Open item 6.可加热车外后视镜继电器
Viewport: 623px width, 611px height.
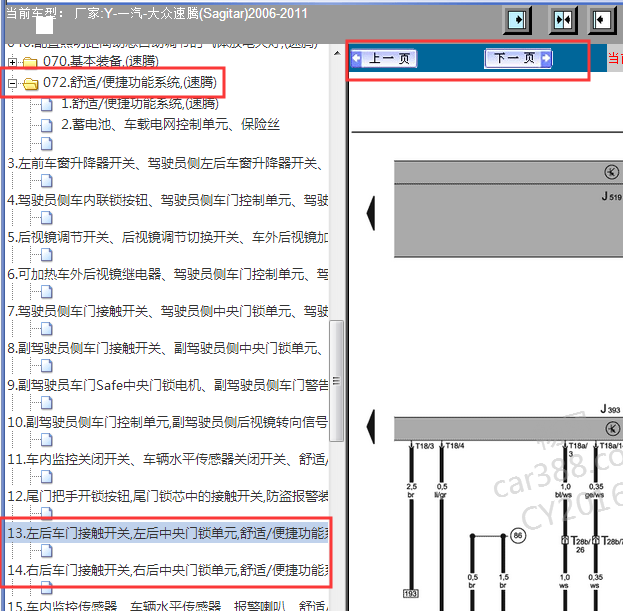pyautogui.click(x=168, y=274)
